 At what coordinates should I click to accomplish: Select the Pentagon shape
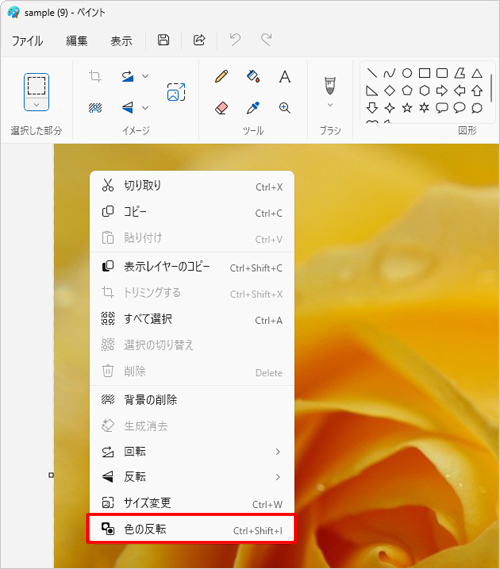[407, 91]
